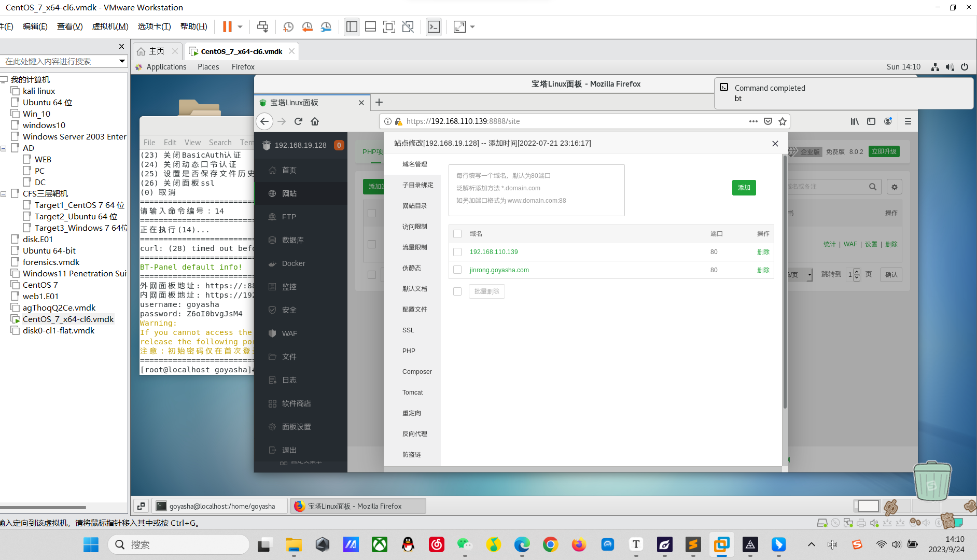Click the library search input field
Screen dimensions: 977x560
60,61
